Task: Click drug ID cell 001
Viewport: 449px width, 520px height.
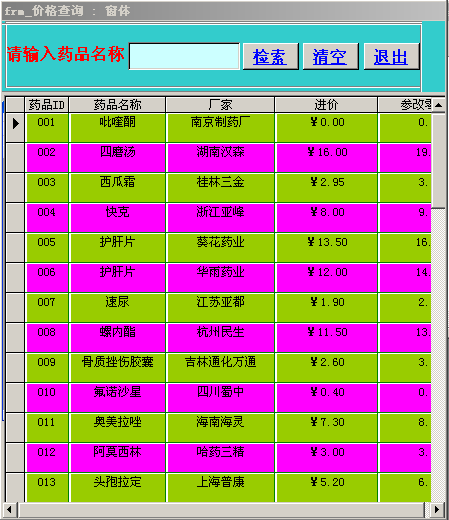Action: [x=47, y=128]
